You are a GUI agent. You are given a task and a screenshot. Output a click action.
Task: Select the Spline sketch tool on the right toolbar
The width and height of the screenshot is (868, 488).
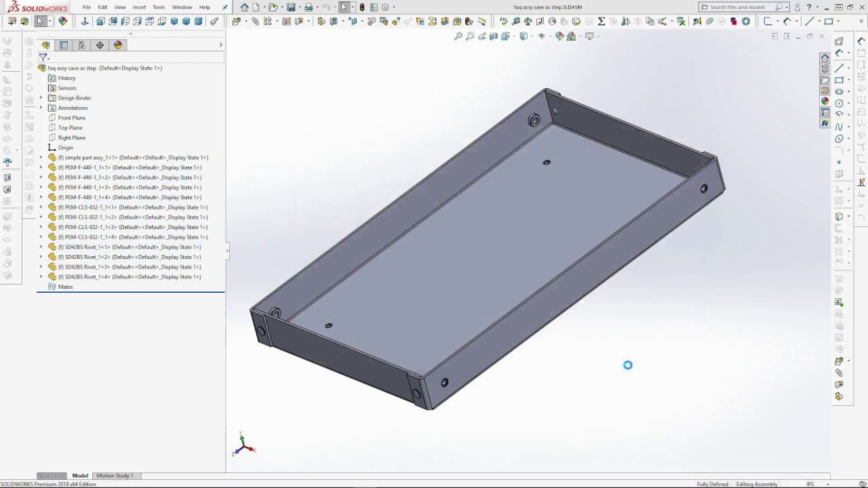839,127
